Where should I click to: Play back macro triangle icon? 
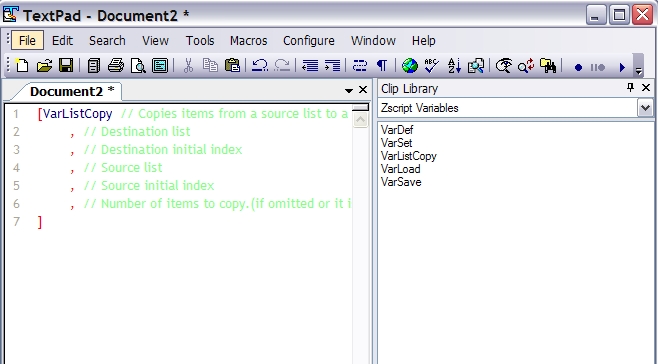click(622, 67)
